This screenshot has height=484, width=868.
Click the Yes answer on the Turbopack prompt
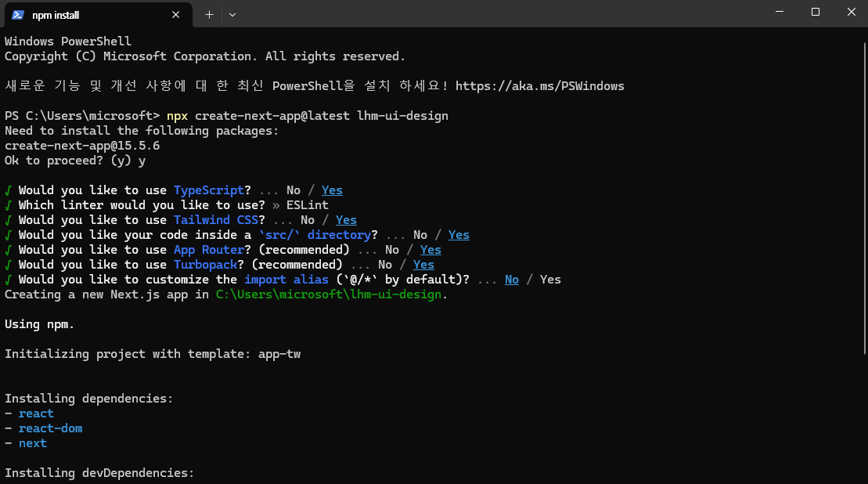423,265
